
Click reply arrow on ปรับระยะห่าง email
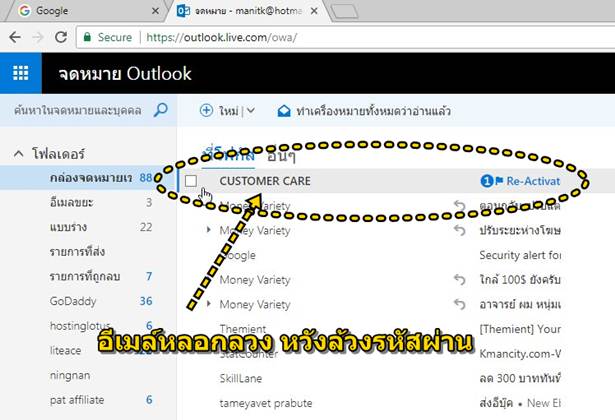tap(459, 230)
